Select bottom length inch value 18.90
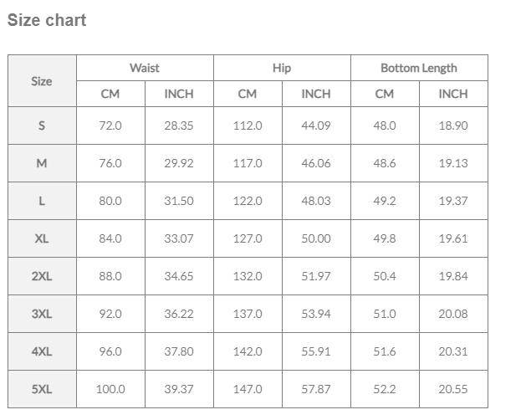Image resolution: width=521 pixels, height=420 pixels. tap(453, 125)
